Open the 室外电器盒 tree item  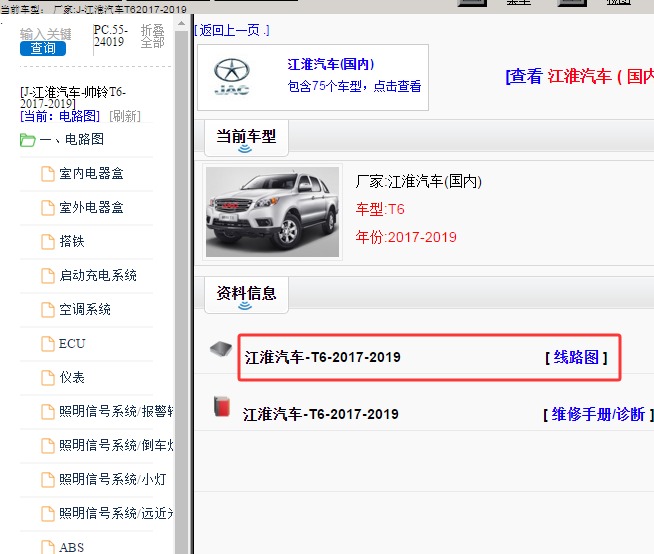91,207
